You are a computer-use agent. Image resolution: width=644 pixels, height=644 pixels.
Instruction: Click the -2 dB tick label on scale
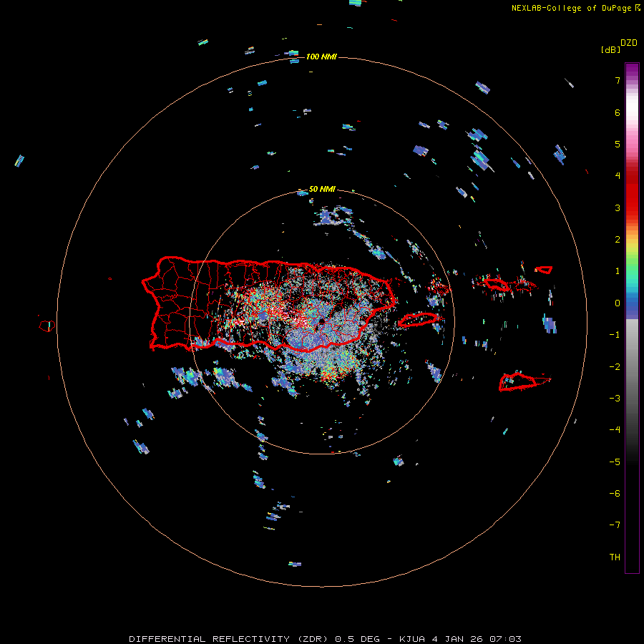[615, 367]
